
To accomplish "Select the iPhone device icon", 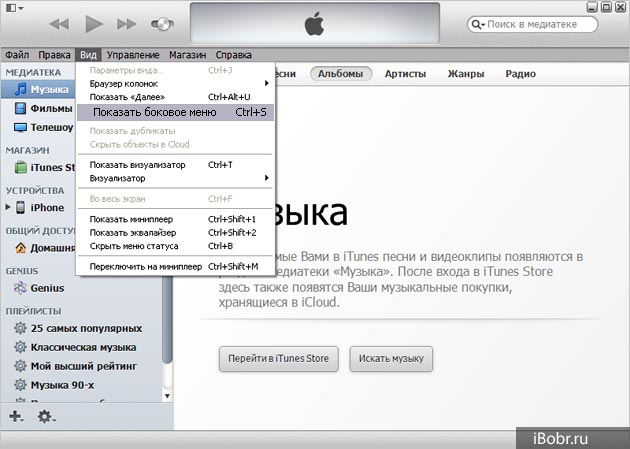I will [20, 207].
